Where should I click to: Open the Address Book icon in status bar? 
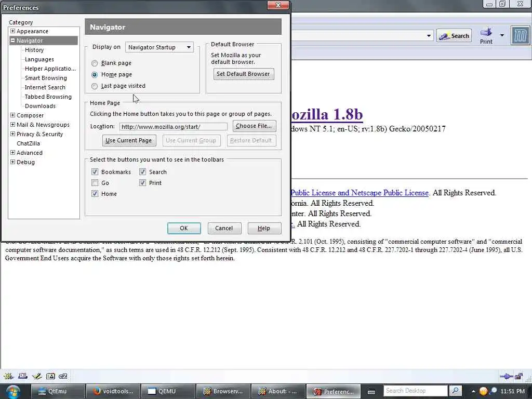[50, 376]
